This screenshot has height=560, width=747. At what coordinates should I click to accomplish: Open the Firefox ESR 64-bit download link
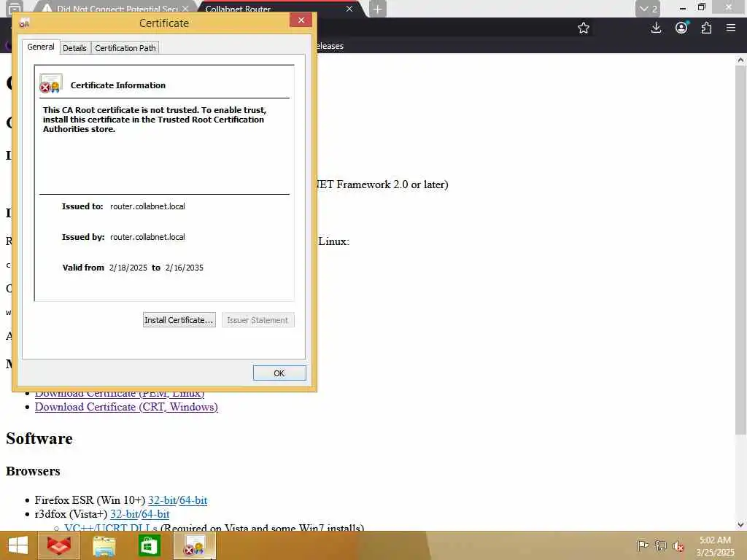193,500
